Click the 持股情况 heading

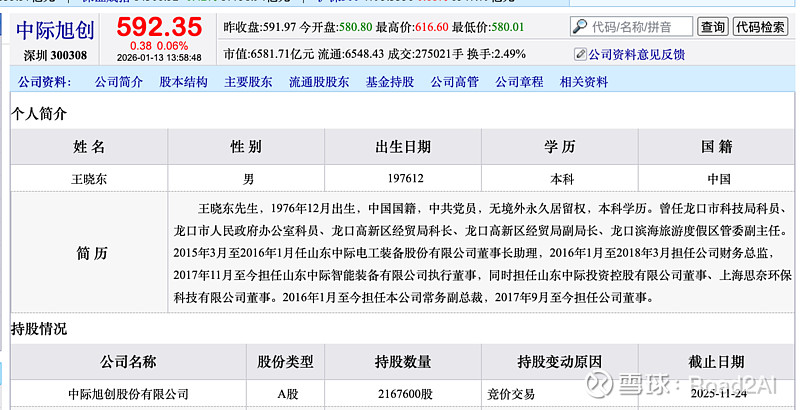[x=39, y=329]
